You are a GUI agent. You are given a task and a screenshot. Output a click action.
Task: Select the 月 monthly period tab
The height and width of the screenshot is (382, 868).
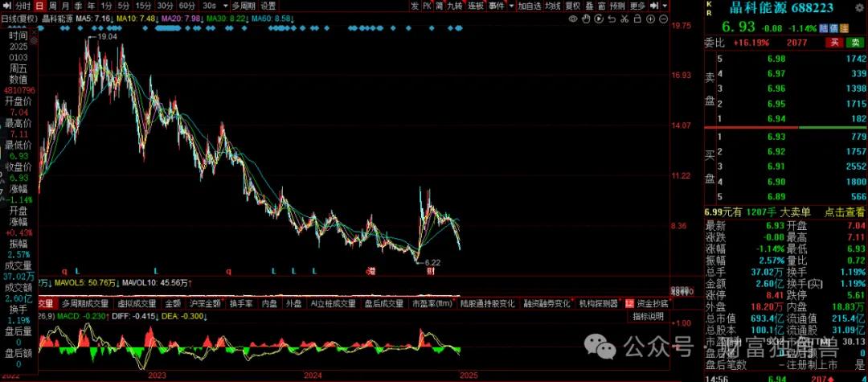click(x=66, y=6)
